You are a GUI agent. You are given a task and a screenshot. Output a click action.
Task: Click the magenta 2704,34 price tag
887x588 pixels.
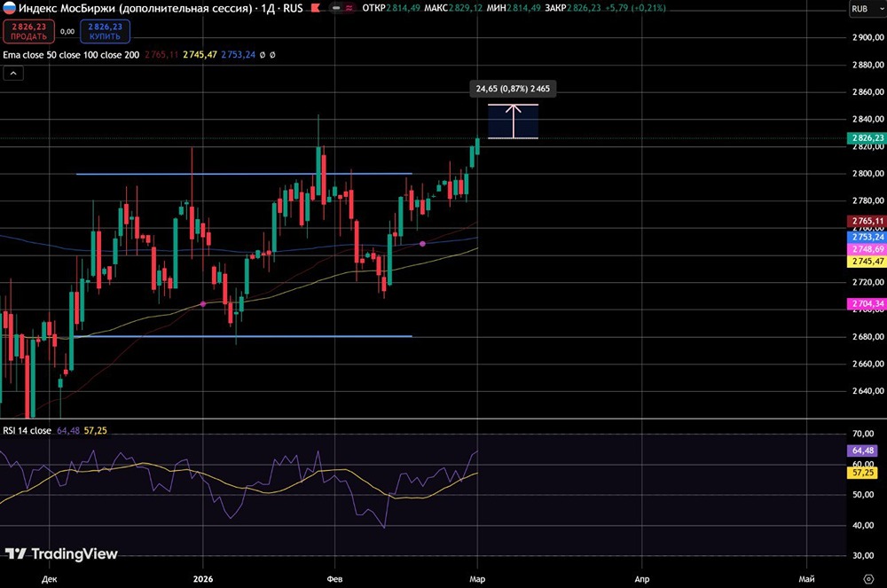coord(866,304)
